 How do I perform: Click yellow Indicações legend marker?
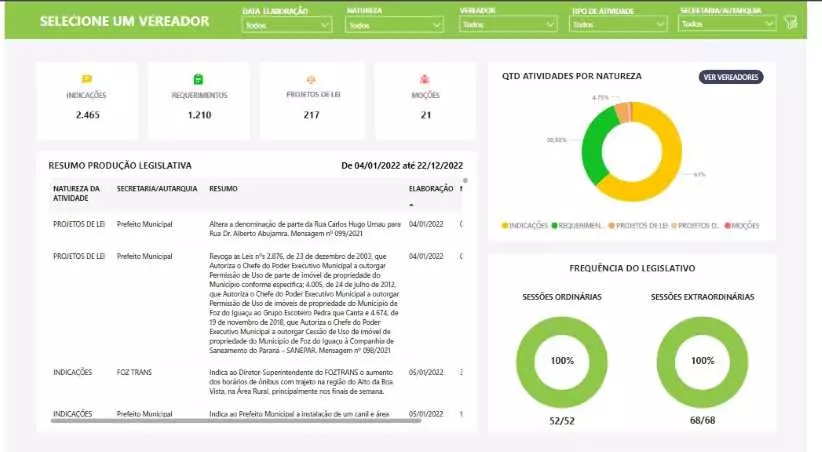coord(506,226)
